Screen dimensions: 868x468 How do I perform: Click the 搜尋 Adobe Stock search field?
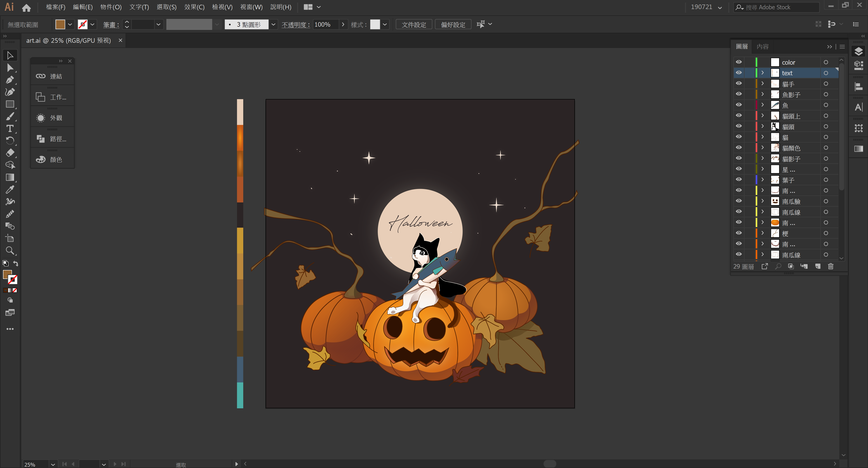(x=776, y=7)
